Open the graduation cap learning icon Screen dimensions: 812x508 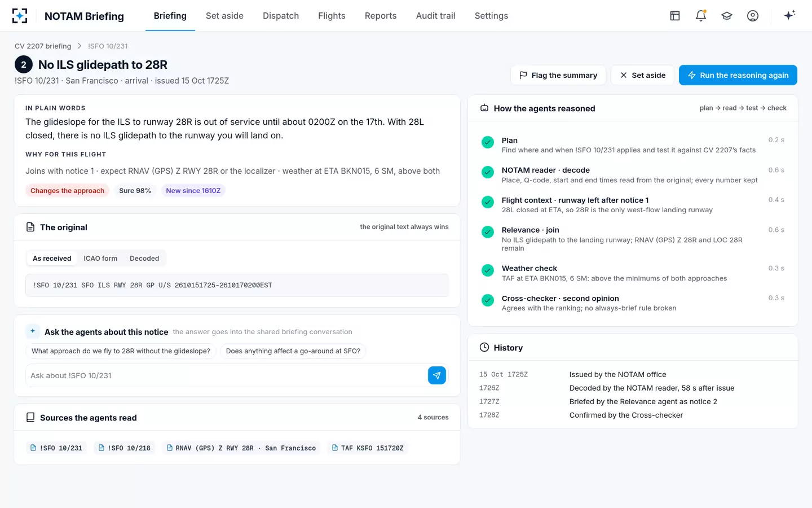[727, 16]
